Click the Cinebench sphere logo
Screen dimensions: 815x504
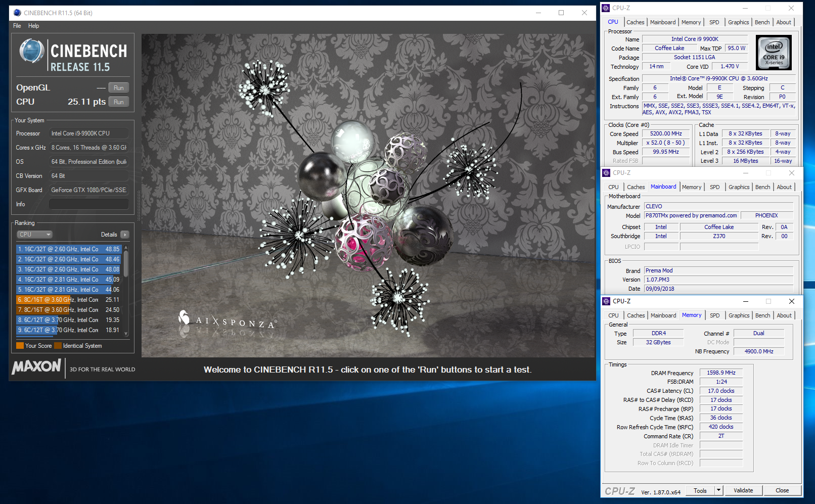pos(32,51)
